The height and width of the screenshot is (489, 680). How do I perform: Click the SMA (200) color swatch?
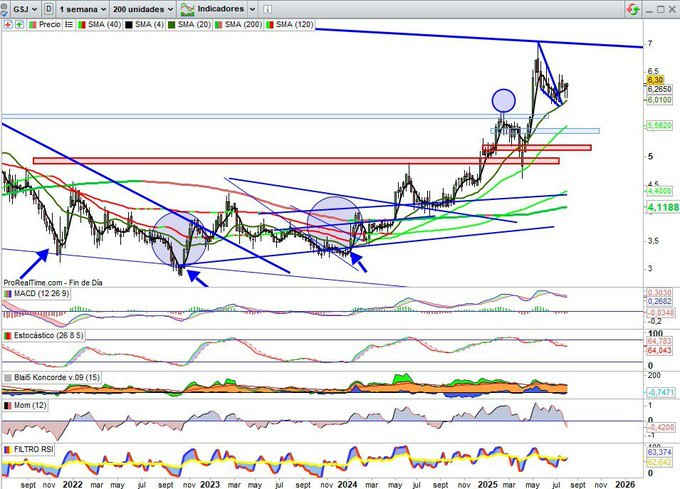click(x=219, y=25)
